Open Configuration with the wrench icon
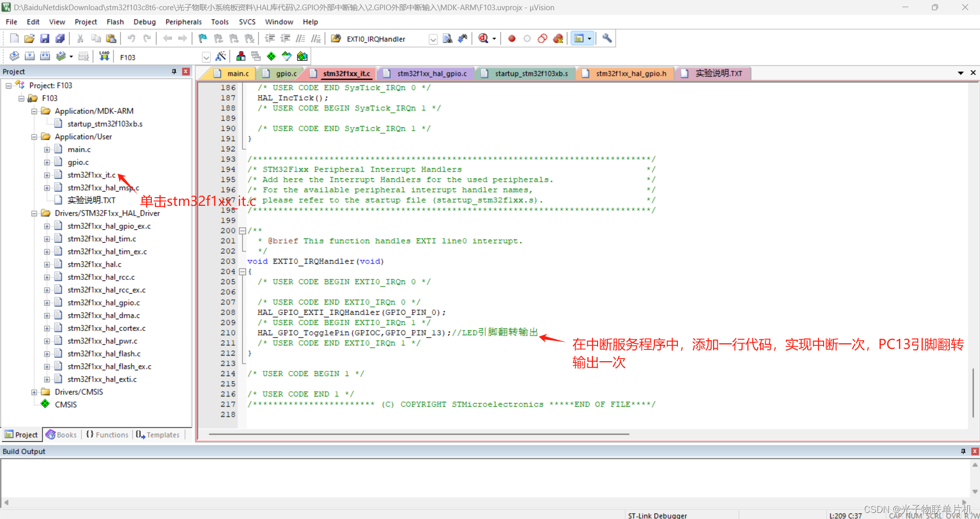This screenshot has width=980, height=519. coord(607,38)
